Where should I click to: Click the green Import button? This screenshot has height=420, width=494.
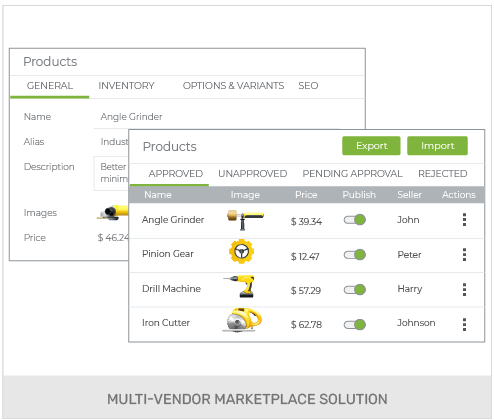click(x=437, y=146)
